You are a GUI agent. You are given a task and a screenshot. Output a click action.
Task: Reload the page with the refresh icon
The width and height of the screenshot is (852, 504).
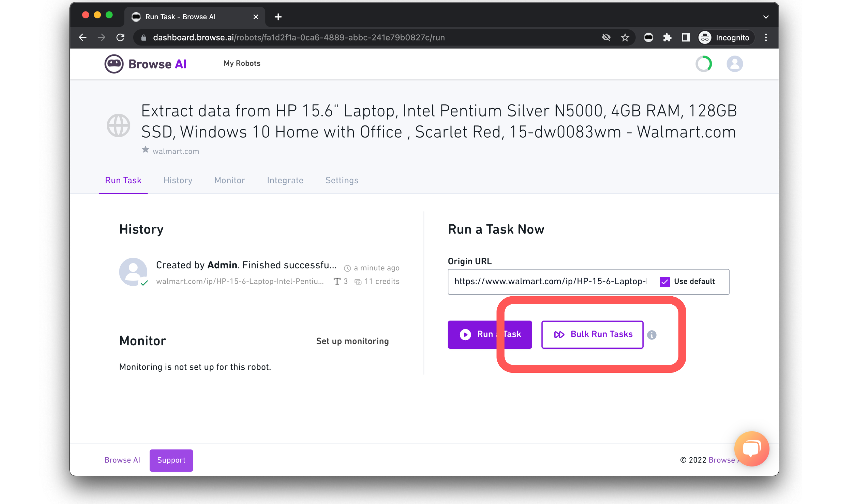120,37
